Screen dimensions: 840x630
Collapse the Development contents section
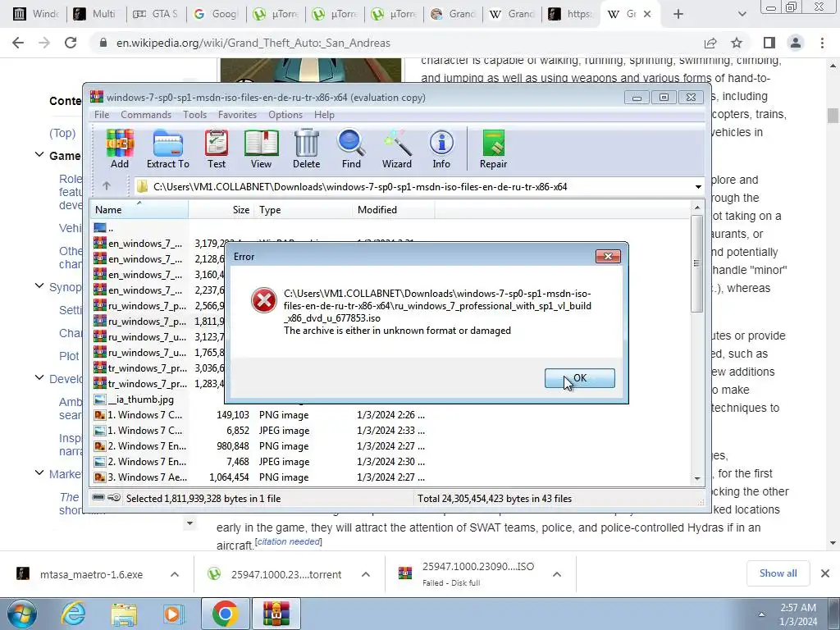[x=39, y=377]
